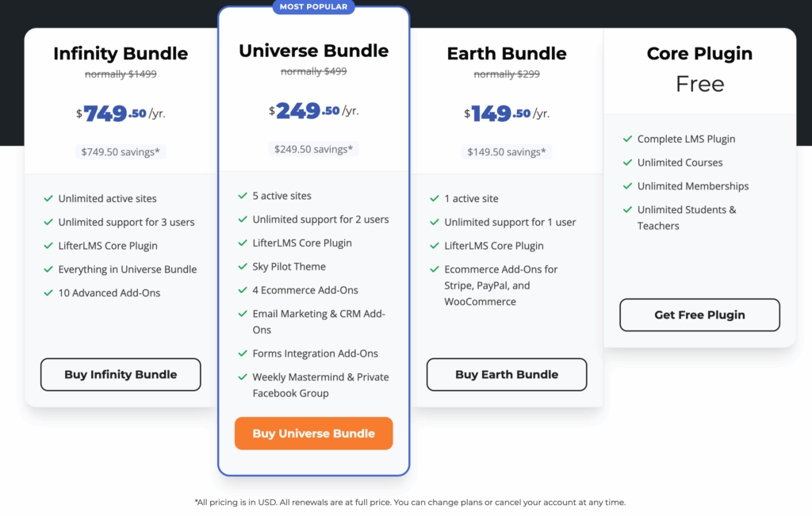Click checkmark next to 1 active site
812x516 pixels.
tap(435, 199)
